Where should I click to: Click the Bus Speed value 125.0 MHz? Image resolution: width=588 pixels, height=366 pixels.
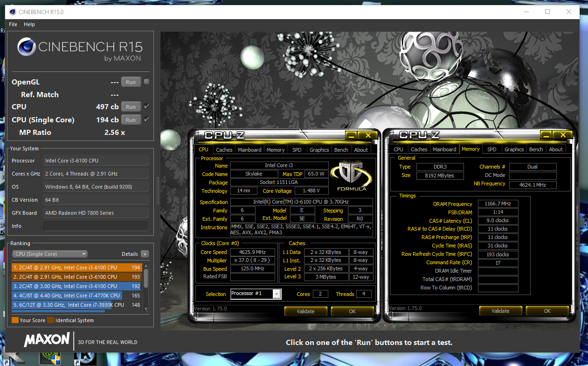(x=253, y=269)
